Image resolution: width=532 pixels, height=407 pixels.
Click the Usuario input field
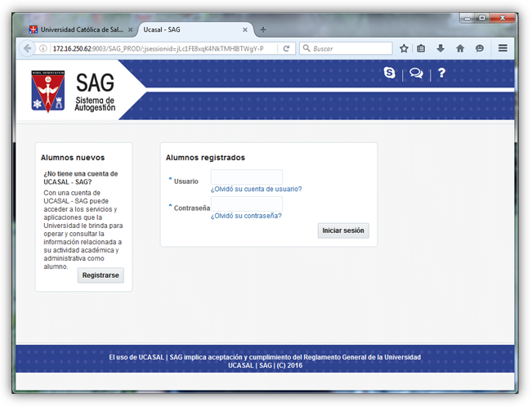coord(247,177)
